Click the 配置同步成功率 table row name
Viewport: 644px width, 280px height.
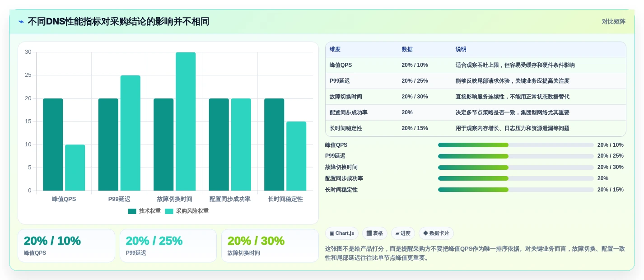[x=349, y=112]
